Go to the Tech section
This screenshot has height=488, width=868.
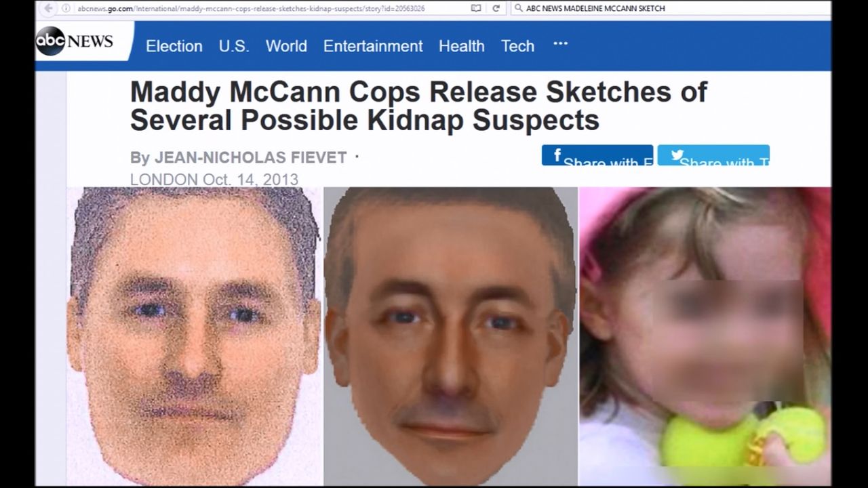[x=517, y=46]
